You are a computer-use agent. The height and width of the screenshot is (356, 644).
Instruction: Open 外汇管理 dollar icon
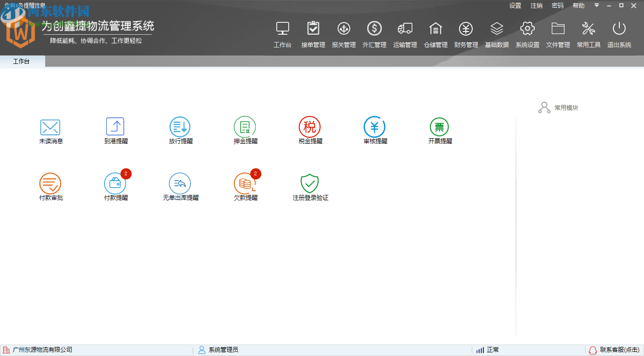[x=375, y=29]
